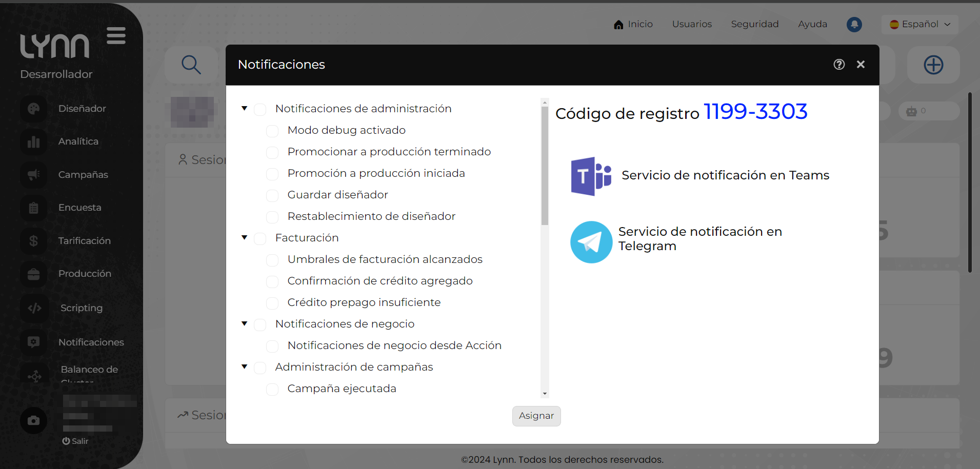Open the Balanceo de Cluster icon
Screen dimensions: 980x469
point(34,376)
